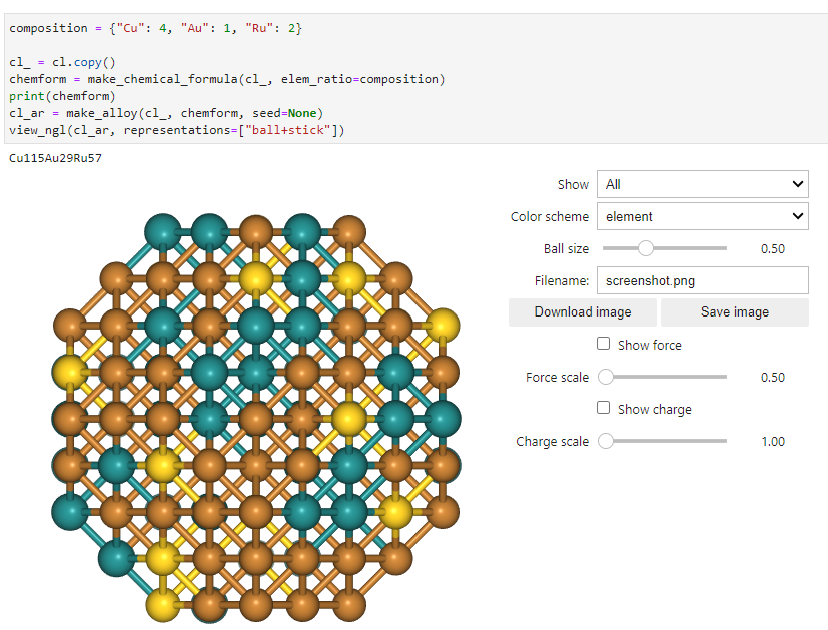Select the gold atom at the cluster's bottom-left corner
Viewport: 828px width, 630px height.
coord(163,605)
